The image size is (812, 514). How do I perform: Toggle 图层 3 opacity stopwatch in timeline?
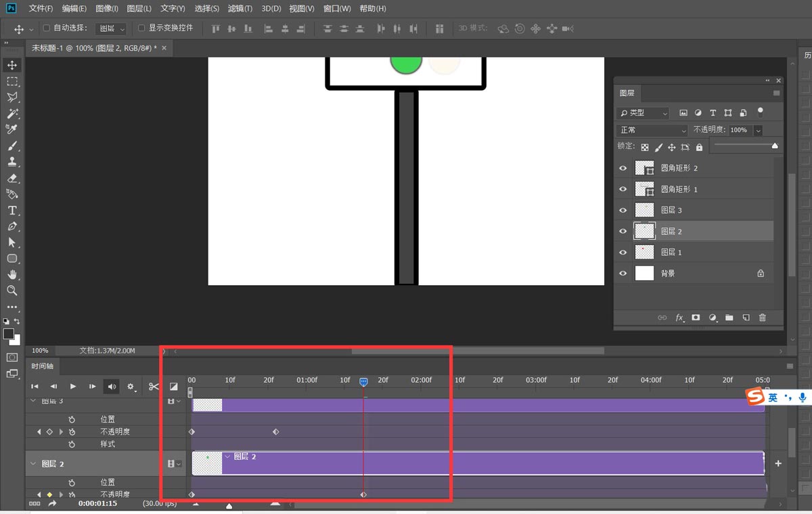[x=72, y=431]
